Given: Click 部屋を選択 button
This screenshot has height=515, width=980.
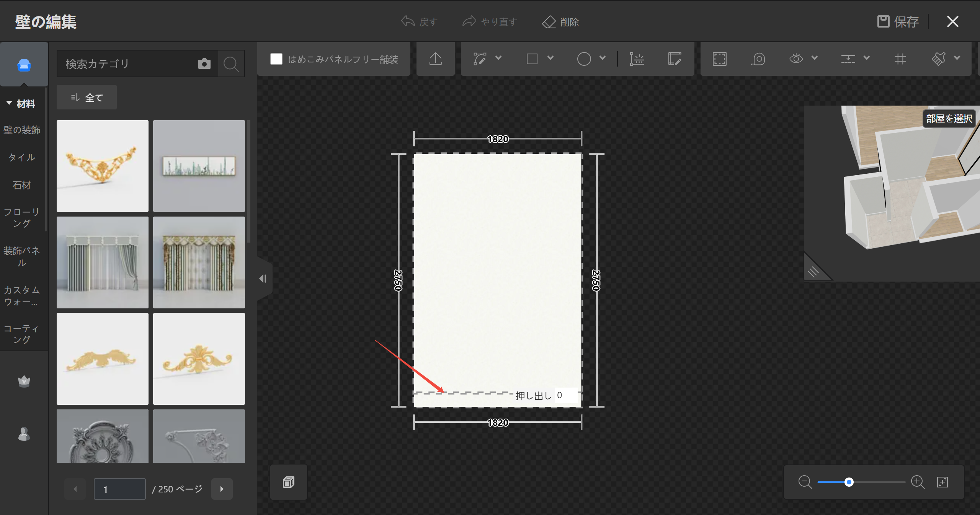Looking at the screenshot, I should point(949,119).
